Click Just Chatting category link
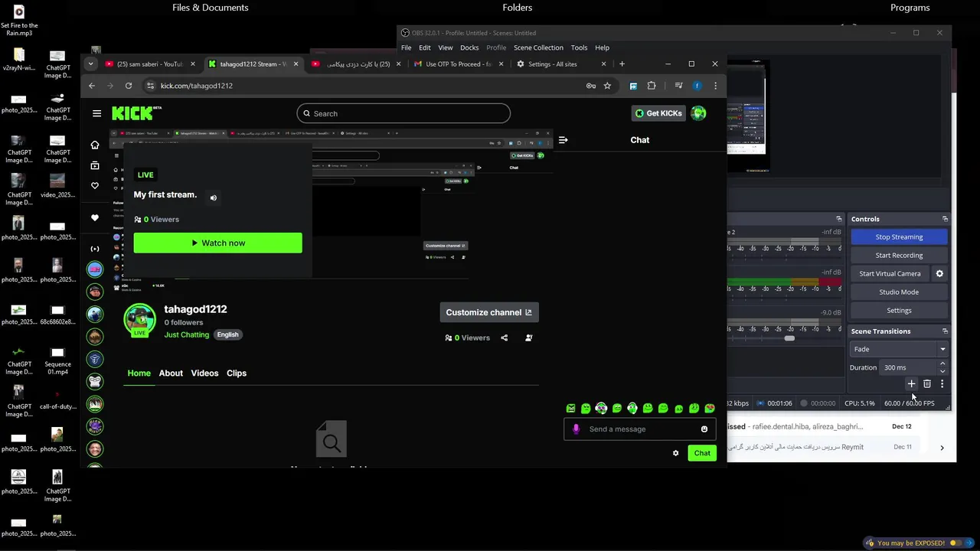Viewport: 980px width, 551px height. pos(187,334)
